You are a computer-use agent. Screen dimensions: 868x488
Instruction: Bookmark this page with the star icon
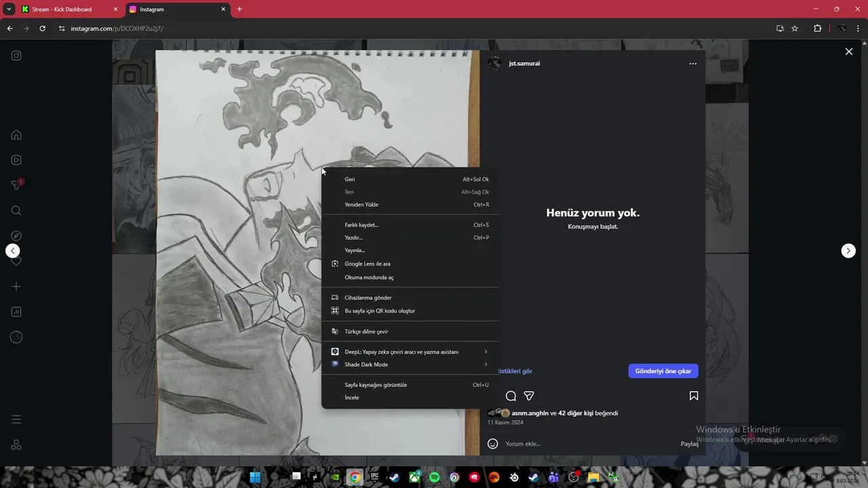click(795, 28)
